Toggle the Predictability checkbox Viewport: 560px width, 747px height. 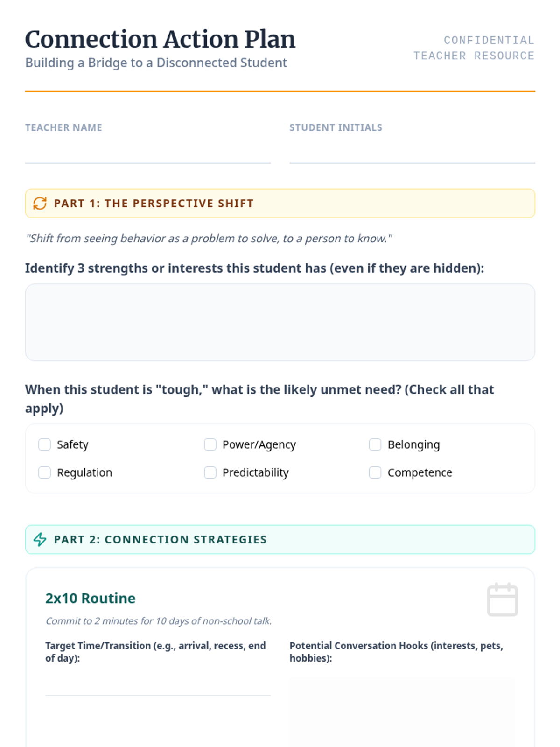(x=210, y=472)
